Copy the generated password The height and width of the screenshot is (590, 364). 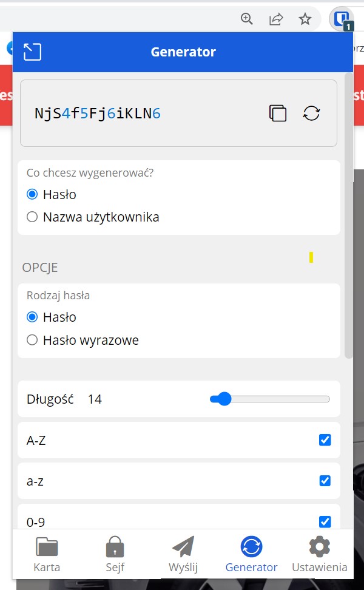click(x=277, y=114)
